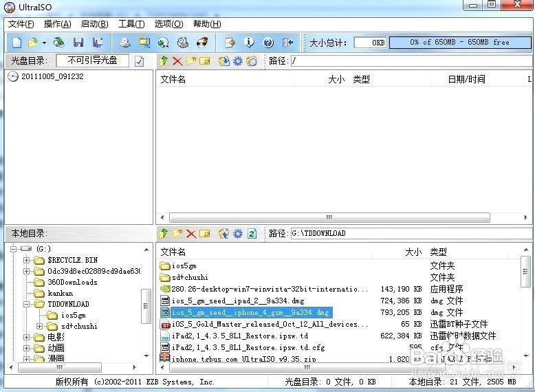Expand the 0dc39d8ec02889cd9dae63 folder node
Image resolution: width=535 pixels, height=392 pixels.
click(x=26, y=271)
